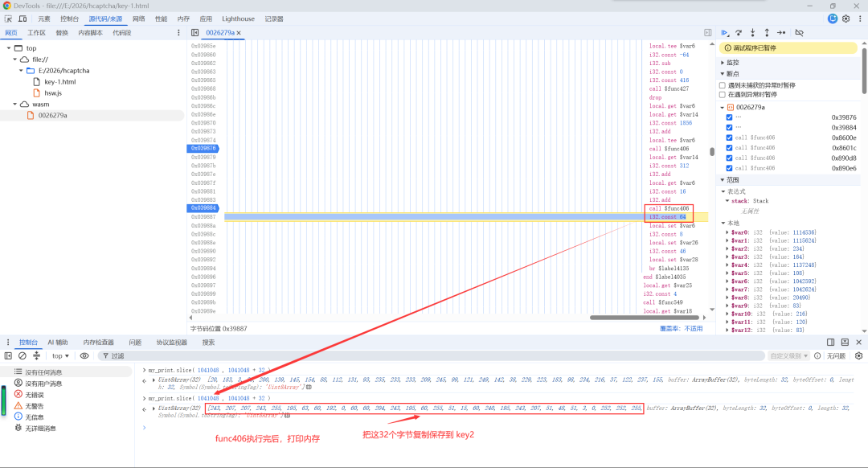Screen dimensions: 868x468
Task: Collapse the wasm tree node
Action: (15, 104)
